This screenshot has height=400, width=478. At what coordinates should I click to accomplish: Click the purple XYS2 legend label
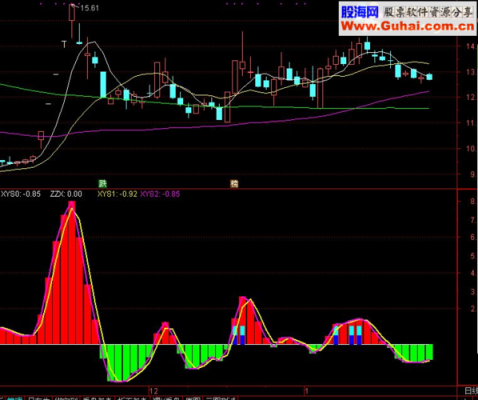pyautogui.click(x=160, y=194)
